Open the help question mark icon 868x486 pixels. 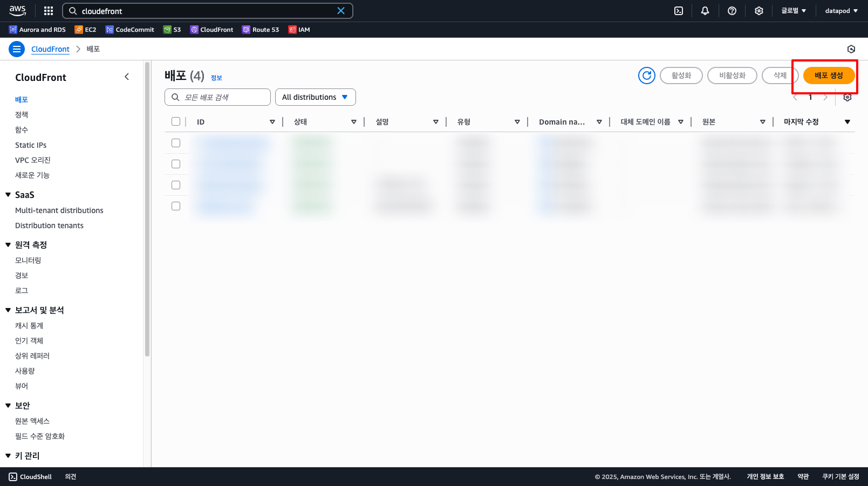732,11
